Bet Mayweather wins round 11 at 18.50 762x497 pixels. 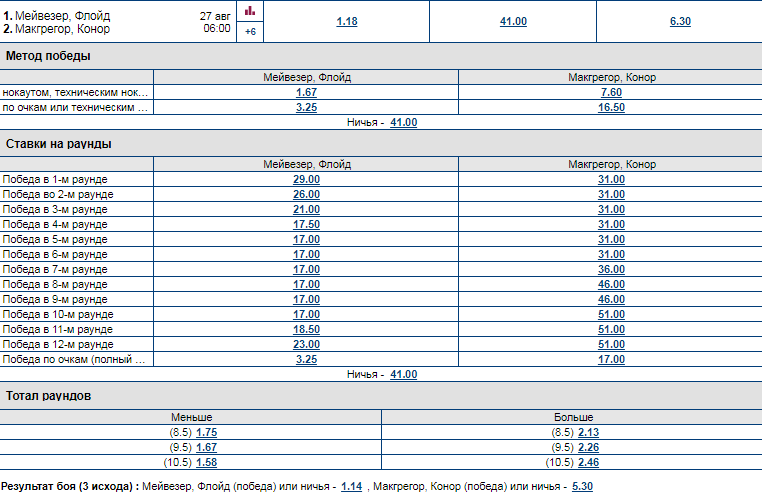[x=306, y=329]
